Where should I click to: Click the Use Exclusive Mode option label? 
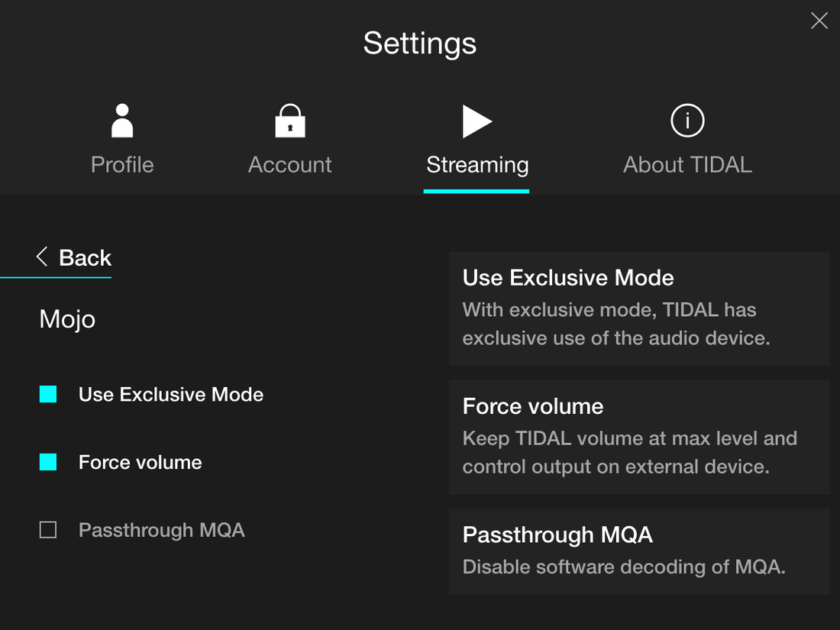pos(171,395)
